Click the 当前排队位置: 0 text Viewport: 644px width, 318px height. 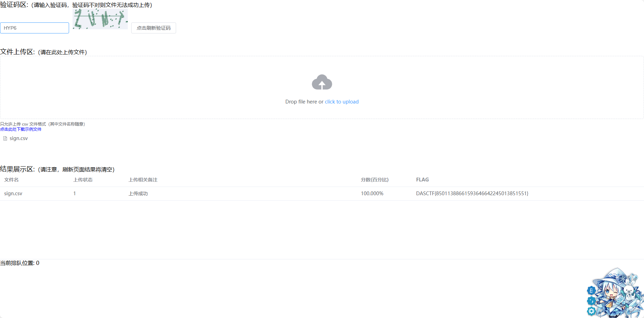[20, 263]
